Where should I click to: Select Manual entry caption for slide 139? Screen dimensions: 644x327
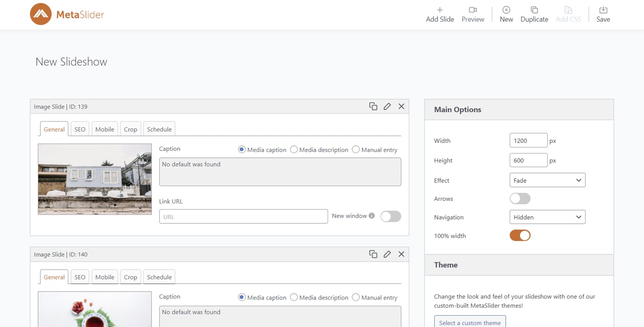355,149
